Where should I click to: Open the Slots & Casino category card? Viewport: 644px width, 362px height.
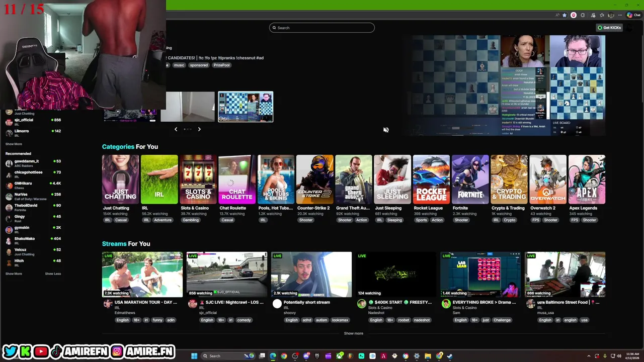coord(198,179)
